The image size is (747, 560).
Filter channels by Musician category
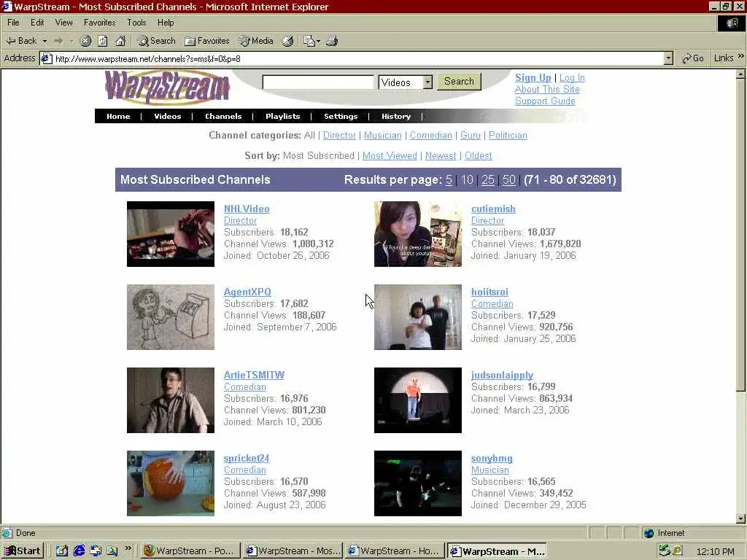[382, 135]
